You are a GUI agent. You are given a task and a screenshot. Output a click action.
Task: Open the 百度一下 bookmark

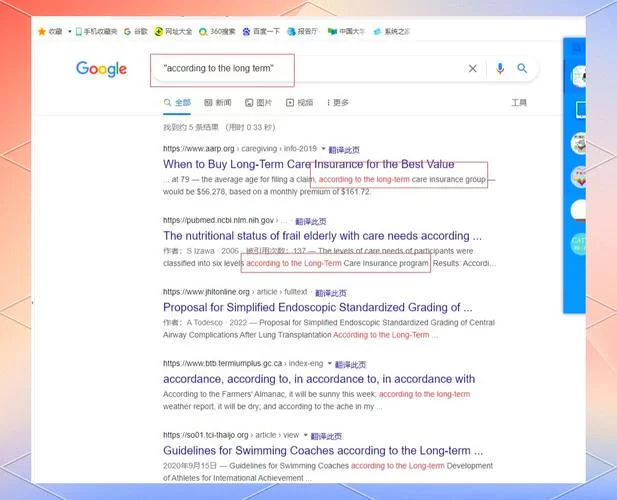click(x=261, y=31)
